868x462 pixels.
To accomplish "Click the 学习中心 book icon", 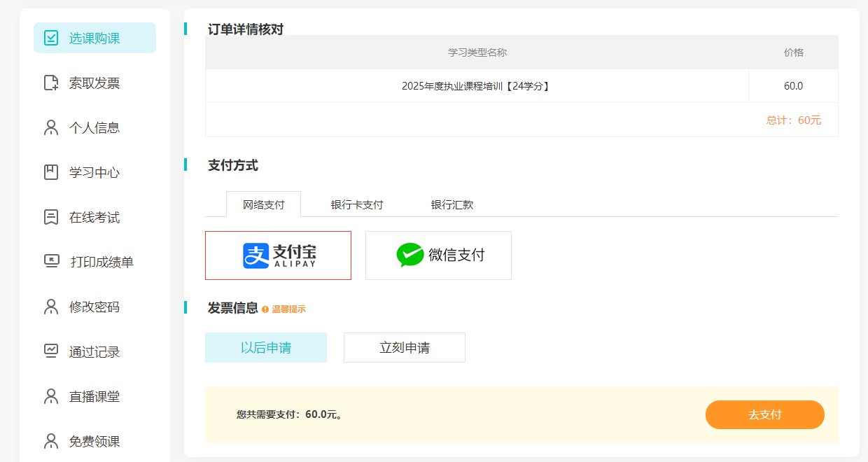I will point(51,172).
